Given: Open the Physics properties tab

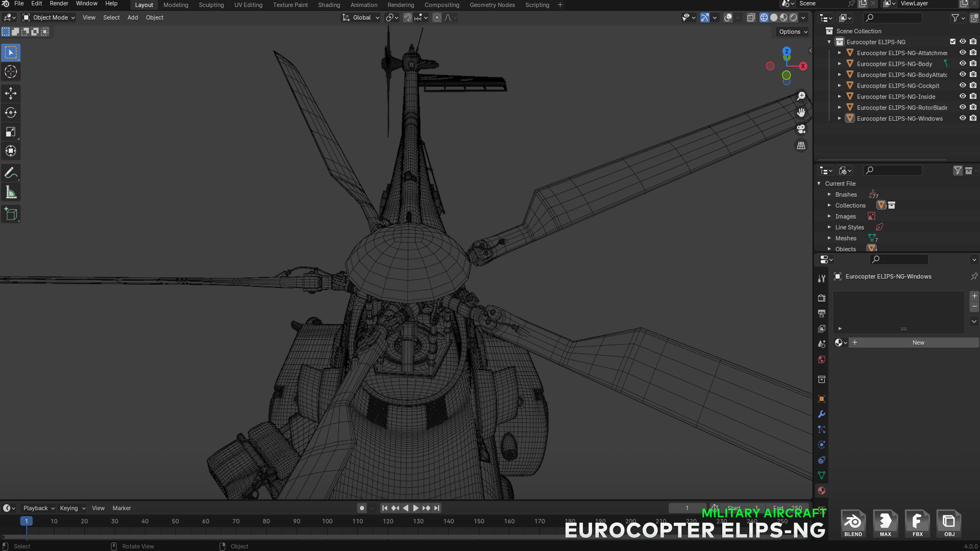Looking at the screenshot, I should 822,445.
